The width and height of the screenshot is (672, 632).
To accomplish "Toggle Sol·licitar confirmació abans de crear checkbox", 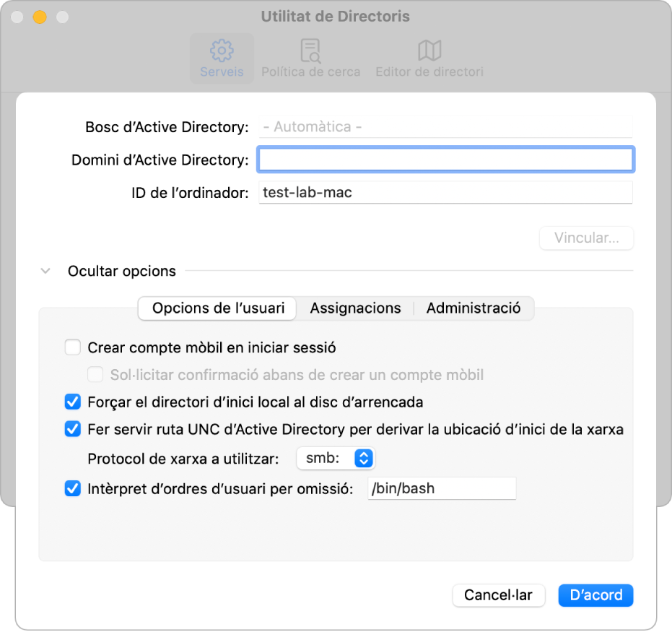I will point(95,374).
